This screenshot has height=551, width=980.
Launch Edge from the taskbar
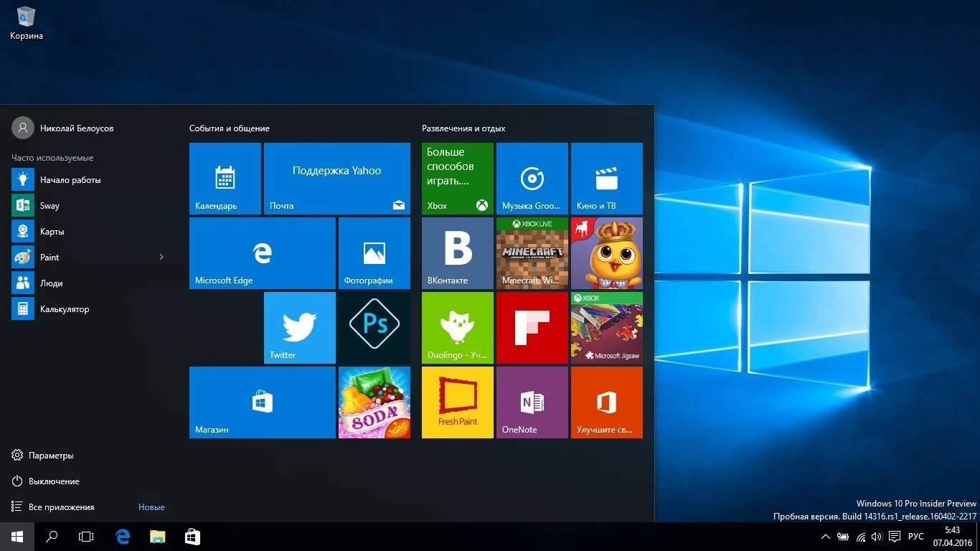[123, 537]
